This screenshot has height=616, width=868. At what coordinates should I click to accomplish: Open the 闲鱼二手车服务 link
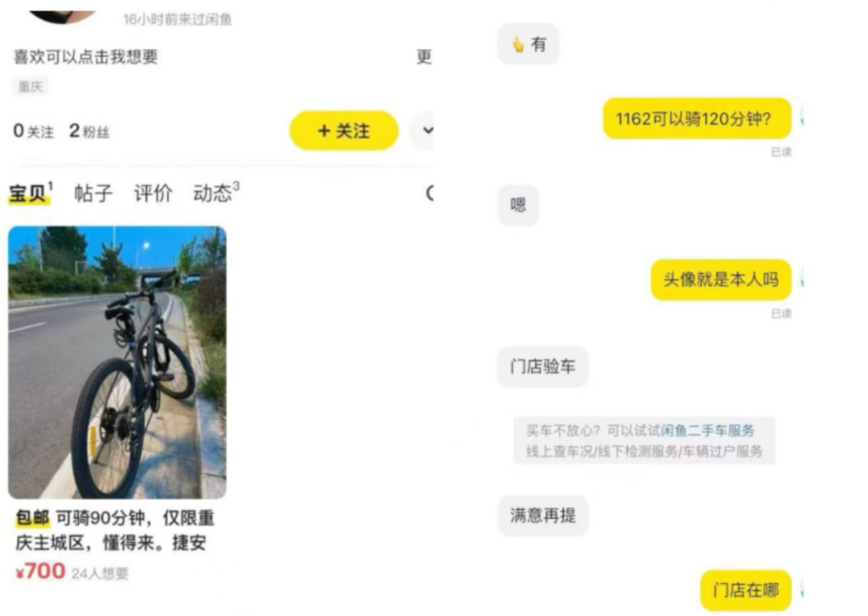click(x=707, y=430)
